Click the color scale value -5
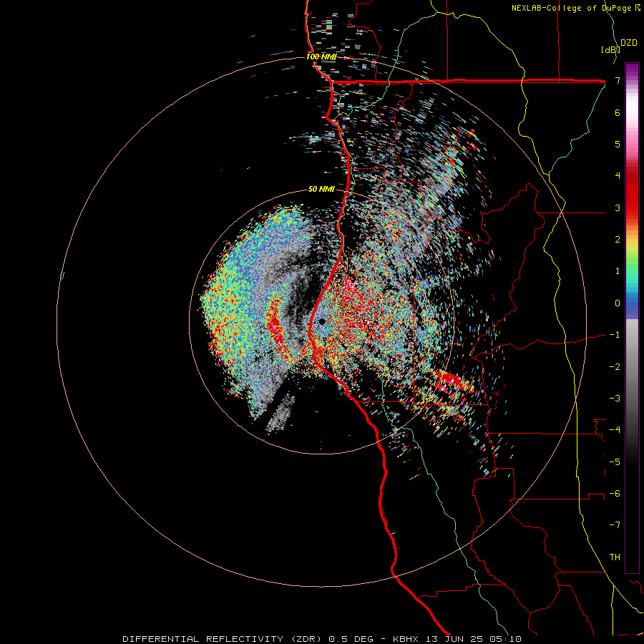Screen dimensions: 644x644 (615, 462)
